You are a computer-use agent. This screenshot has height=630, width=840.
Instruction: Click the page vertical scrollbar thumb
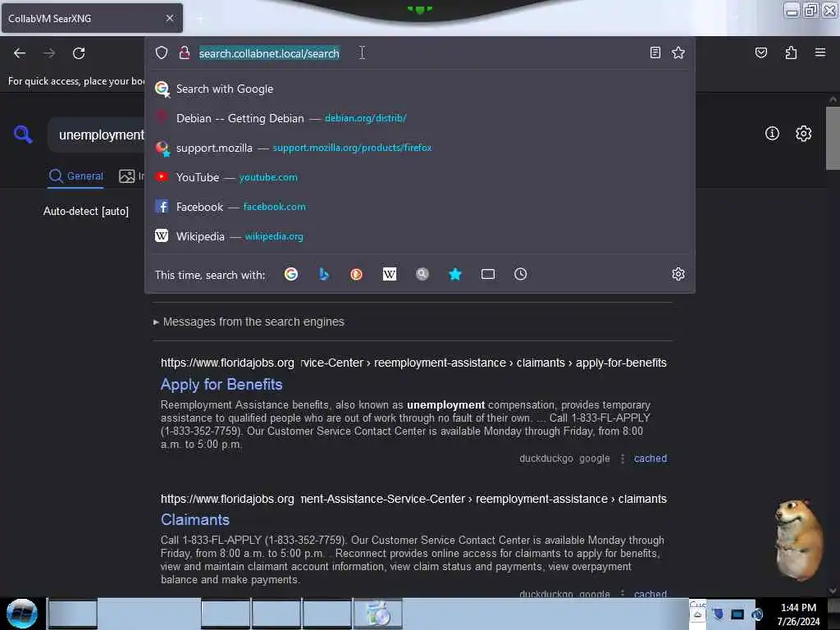click(833, 138)
